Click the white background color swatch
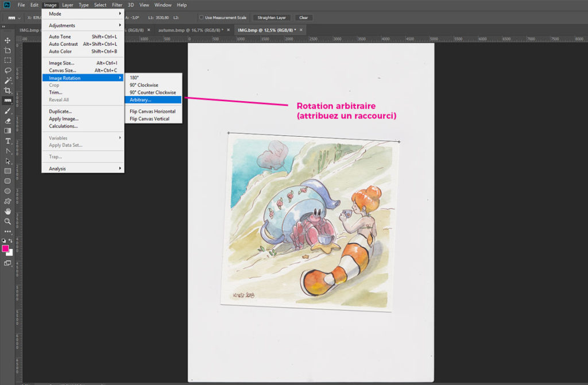 point(10,253)
